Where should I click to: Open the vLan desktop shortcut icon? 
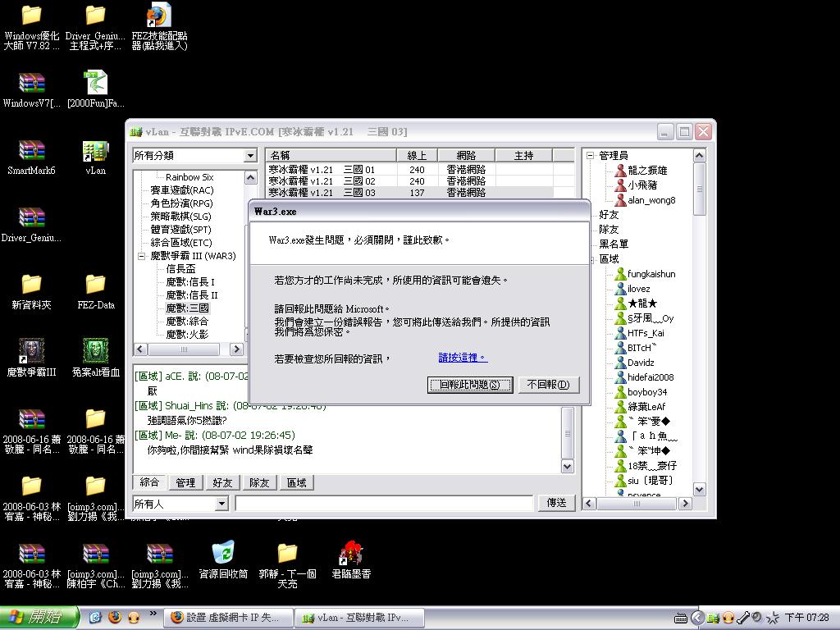[x=95, y=152]
